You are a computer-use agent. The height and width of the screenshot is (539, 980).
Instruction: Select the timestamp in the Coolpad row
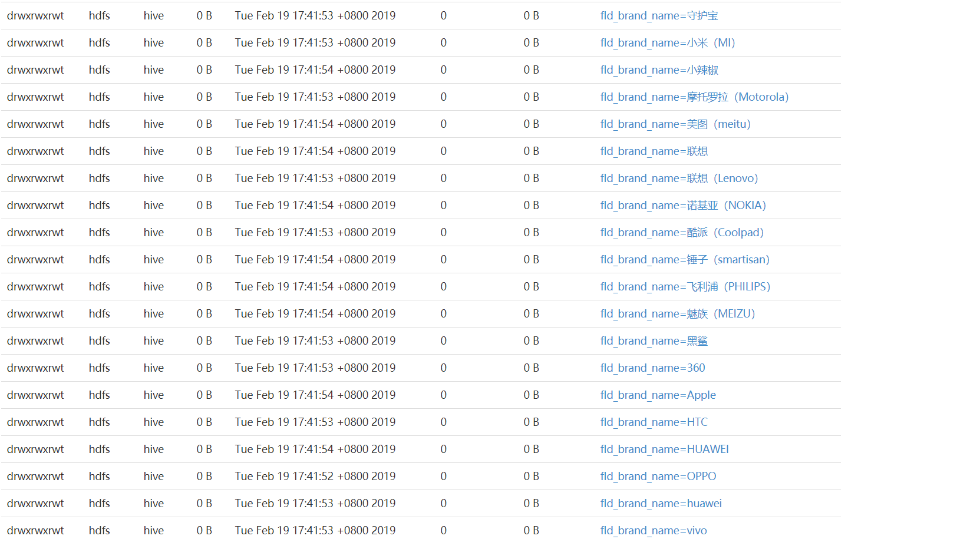tap(315, 233)
